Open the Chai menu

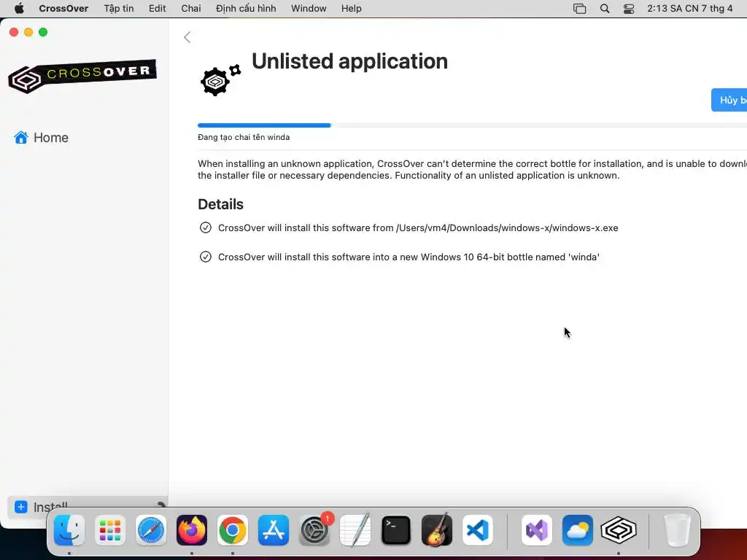tap(191, 9)
